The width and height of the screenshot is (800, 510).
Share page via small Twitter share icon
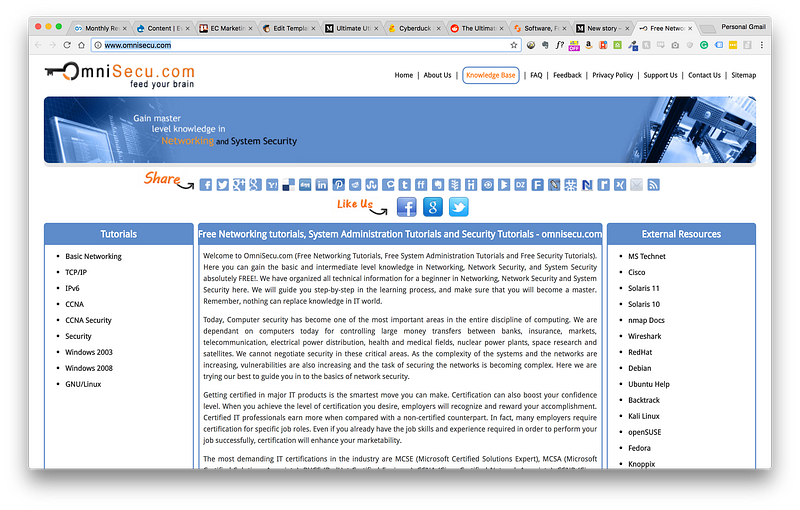[222, 185]
